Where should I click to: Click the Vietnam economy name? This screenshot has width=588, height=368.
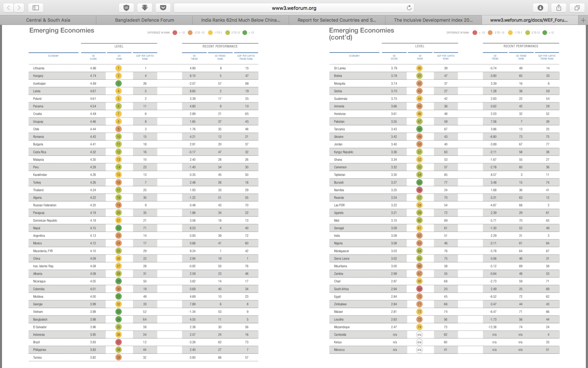click(38, 312)
